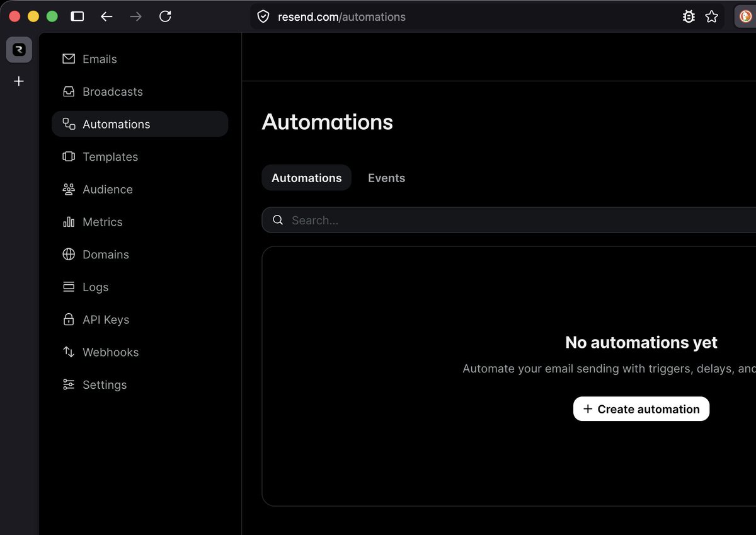Go forward with the right arrow
Image resolution: width=756 pixels, height=535 pixels.
coord(135,16)
